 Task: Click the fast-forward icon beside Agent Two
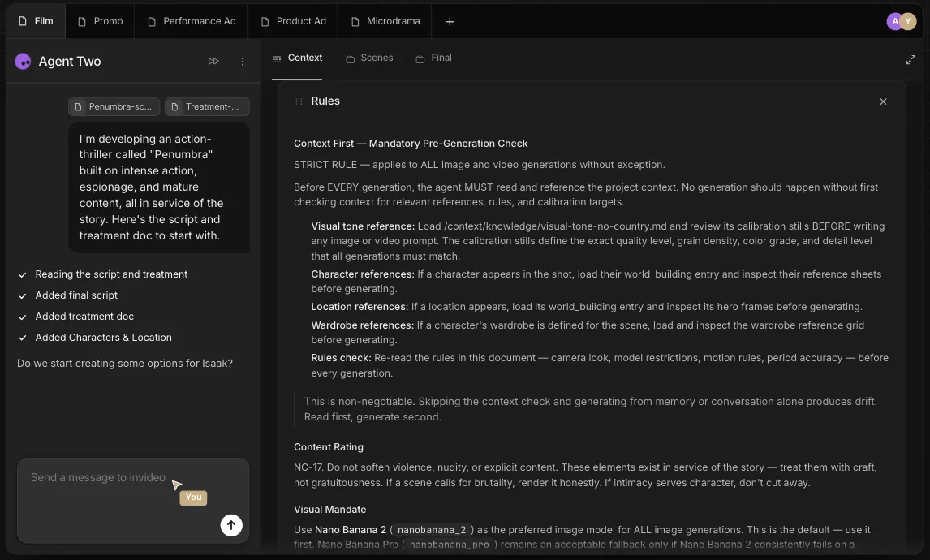tap(213, 61)
